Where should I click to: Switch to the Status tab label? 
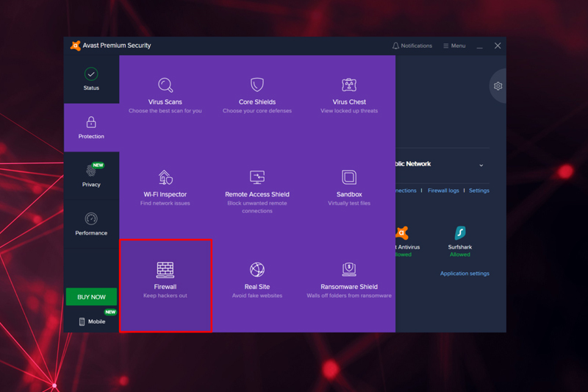pos(91,88)
